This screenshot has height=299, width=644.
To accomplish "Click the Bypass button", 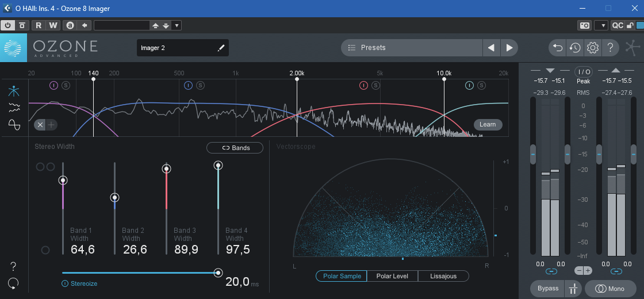I will [x=548, y=289].
